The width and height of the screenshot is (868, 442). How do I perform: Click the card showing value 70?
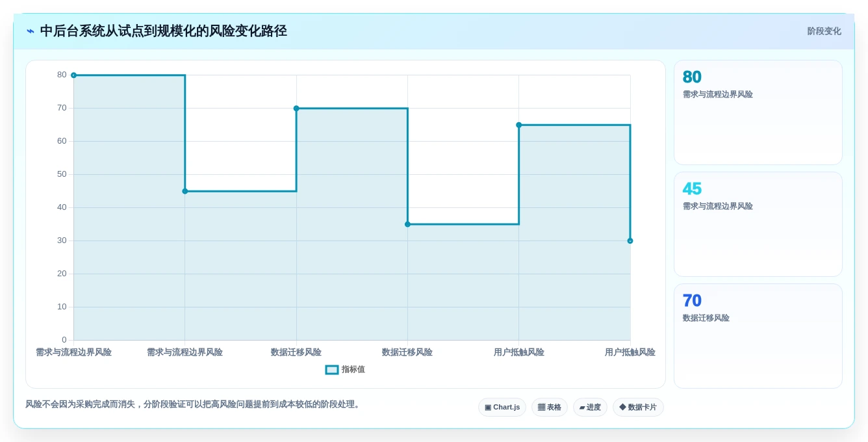point(758,336)
